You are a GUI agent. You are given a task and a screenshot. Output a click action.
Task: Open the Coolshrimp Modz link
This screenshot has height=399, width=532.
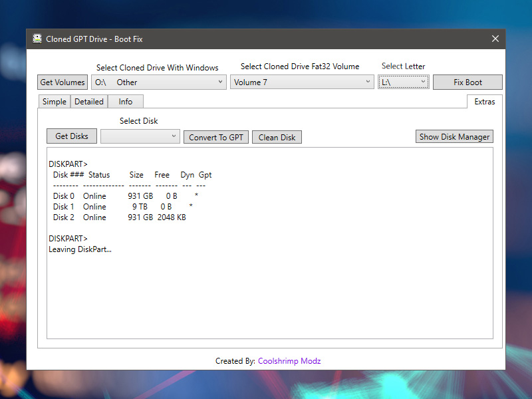(x=289, y=361)
